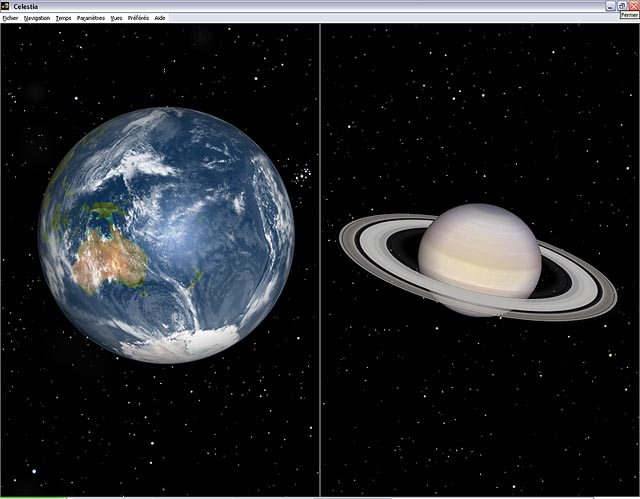Click the Celestia title bar text
Image resolution: width=640 pixels, height=499 pixels.
pos(26,7)
